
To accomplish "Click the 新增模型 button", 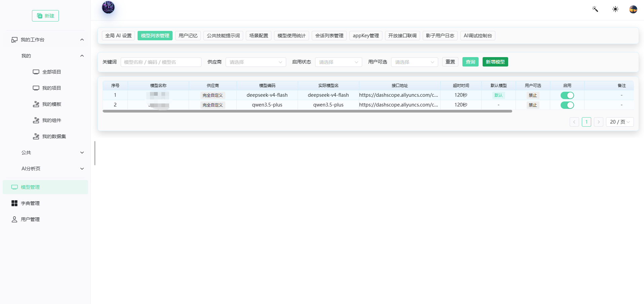I will pos(495,62).
